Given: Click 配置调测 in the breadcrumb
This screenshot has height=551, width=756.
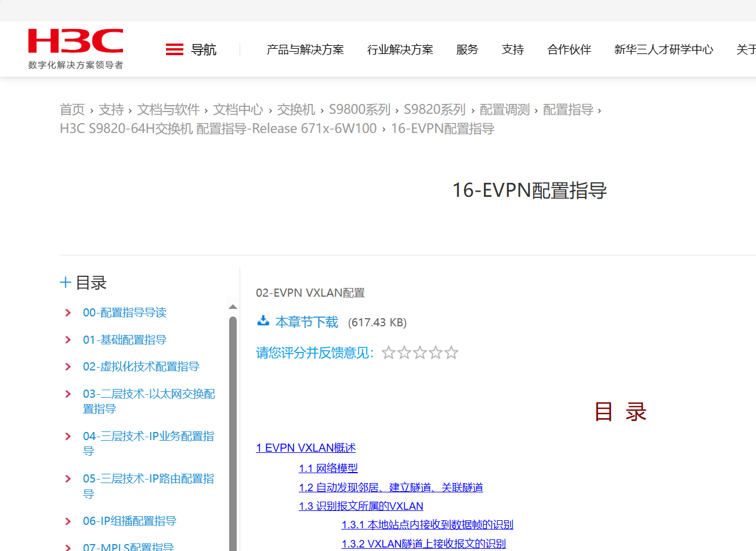Looking at the screenshot, I should pos(505,110).
